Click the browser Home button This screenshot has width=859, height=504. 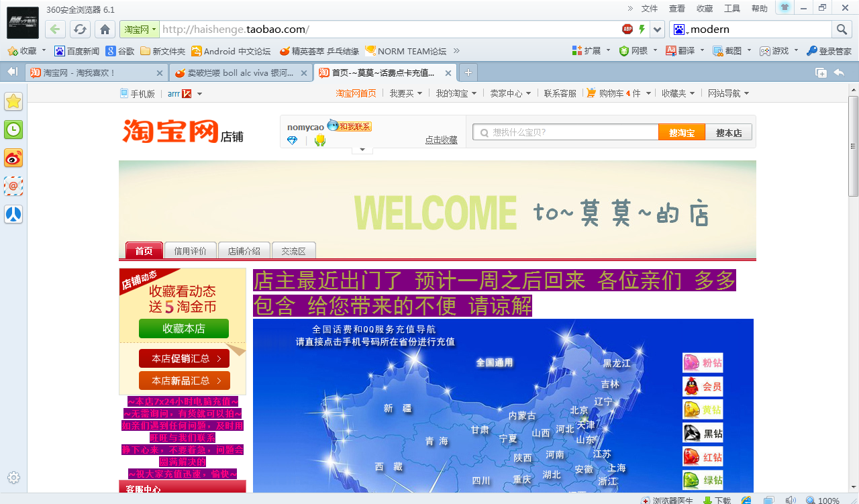[104, 30]
